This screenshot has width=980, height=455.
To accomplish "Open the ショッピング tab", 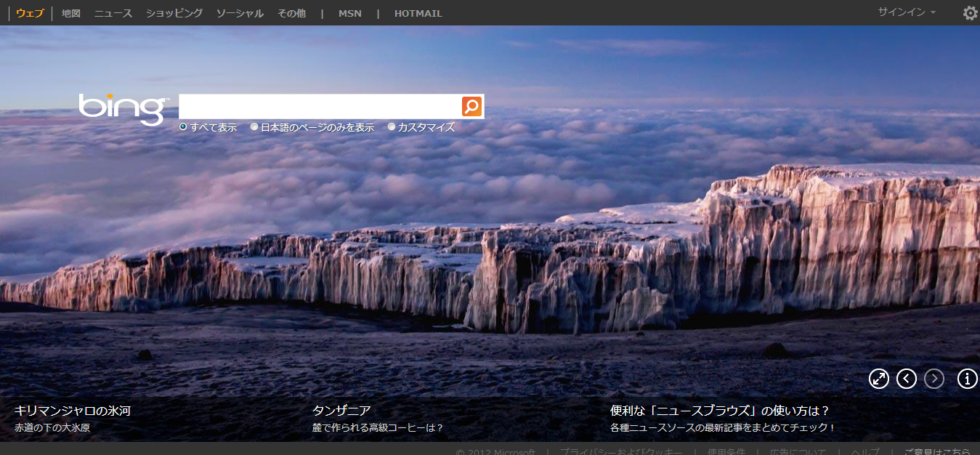I will pyautogui.click(x=174, y=13).
